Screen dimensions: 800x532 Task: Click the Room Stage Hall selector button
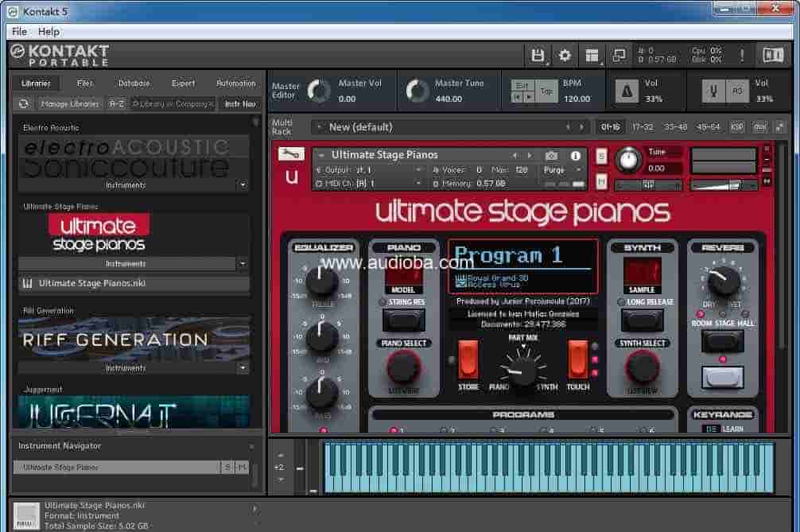(722, 340)
